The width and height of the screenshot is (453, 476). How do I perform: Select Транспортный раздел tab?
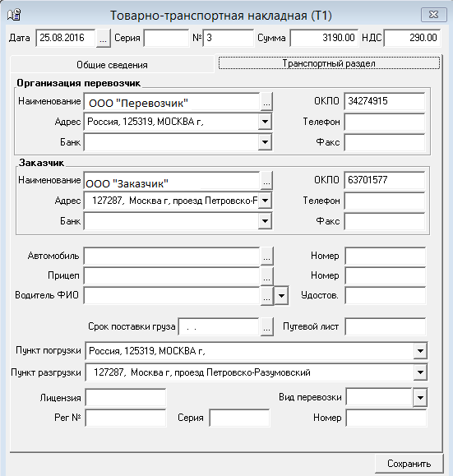coord(329,63)
